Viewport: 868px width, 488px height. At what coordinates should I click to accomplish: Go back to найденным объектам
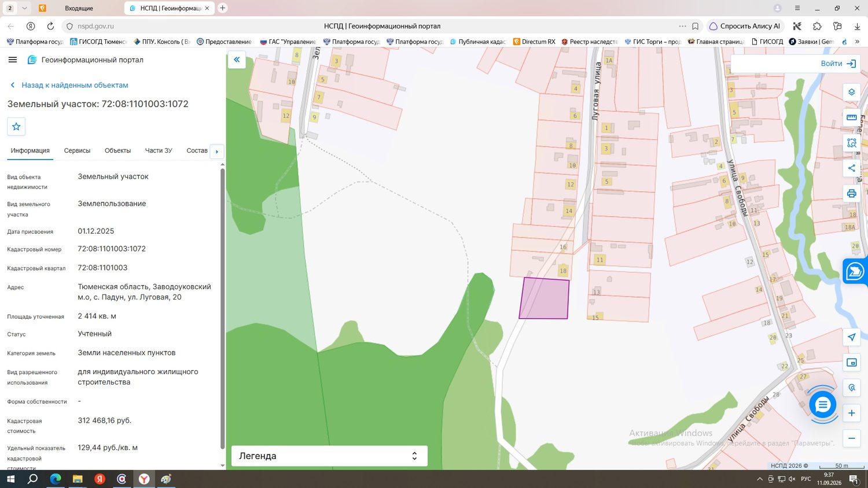[69, 85]
